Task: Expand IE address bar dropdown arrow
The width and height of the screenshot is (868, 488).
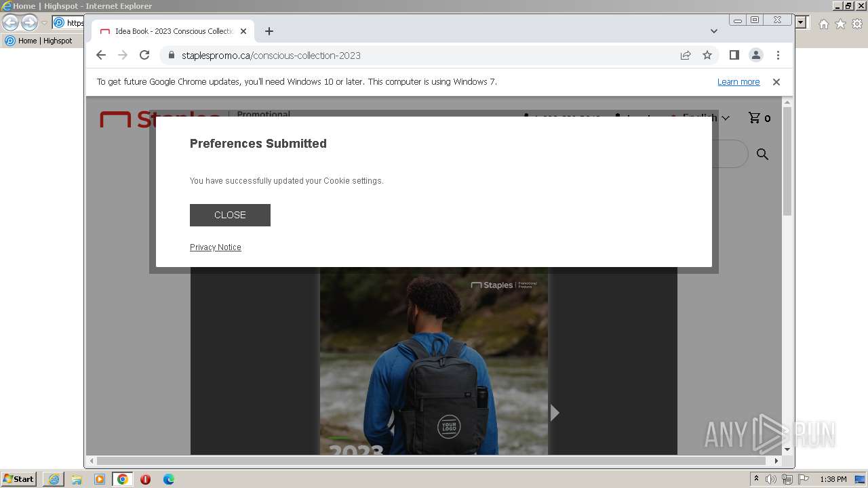Action: coord(801,23)
